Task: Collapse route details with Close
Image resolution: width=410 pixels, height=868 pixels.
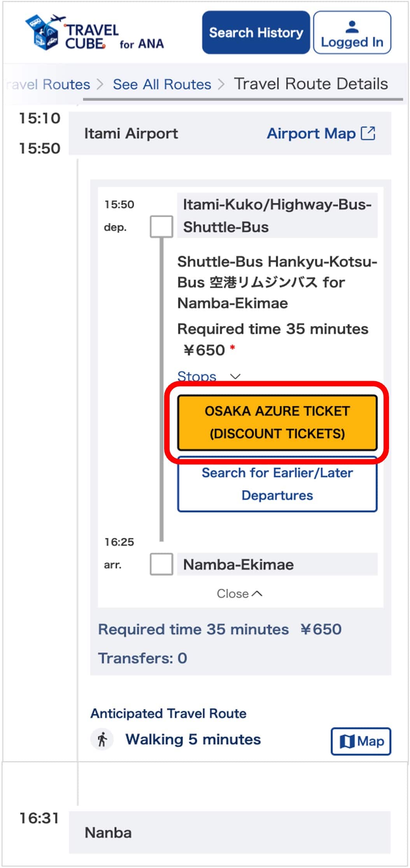Action: tap(239, 594)
